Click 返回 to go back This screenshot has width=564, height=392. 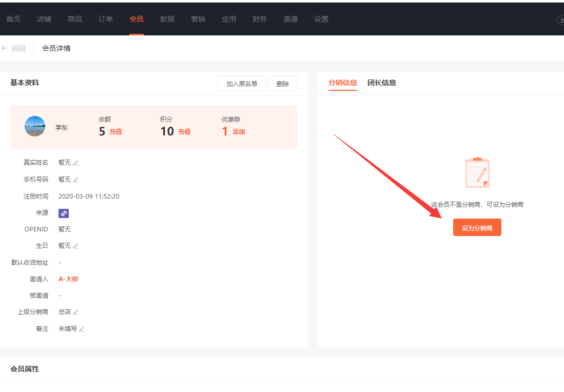coord(18,48)
